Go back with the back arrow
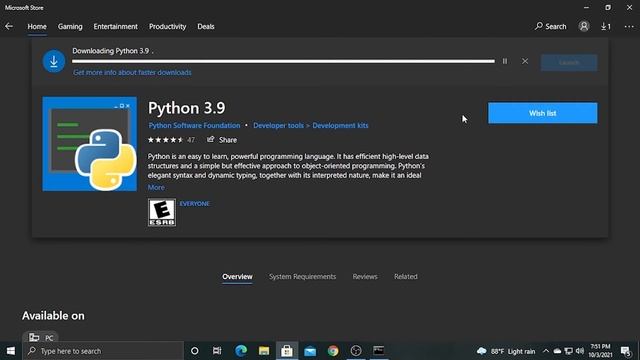The image size is (640, 360). pos(9,27)
